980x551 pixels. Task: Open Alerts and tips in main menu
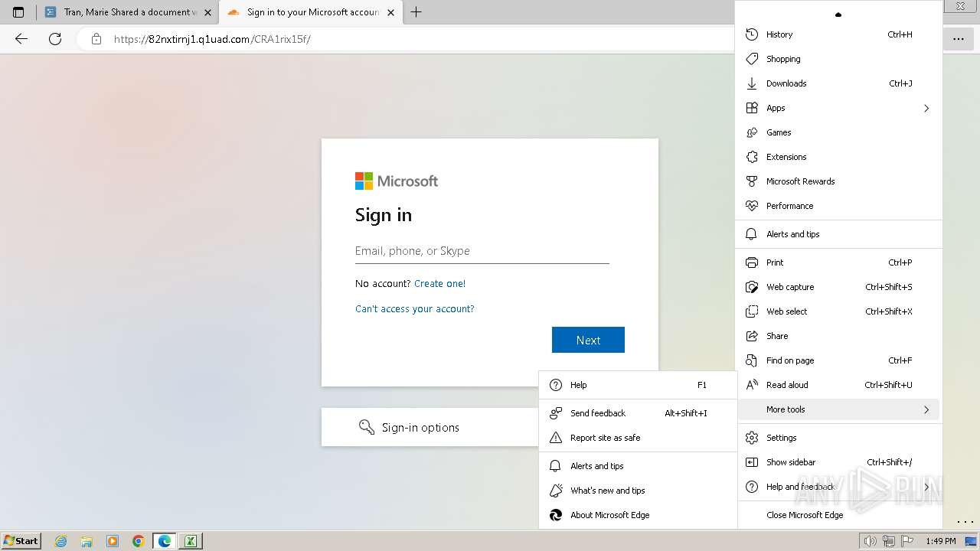(838, 234)
